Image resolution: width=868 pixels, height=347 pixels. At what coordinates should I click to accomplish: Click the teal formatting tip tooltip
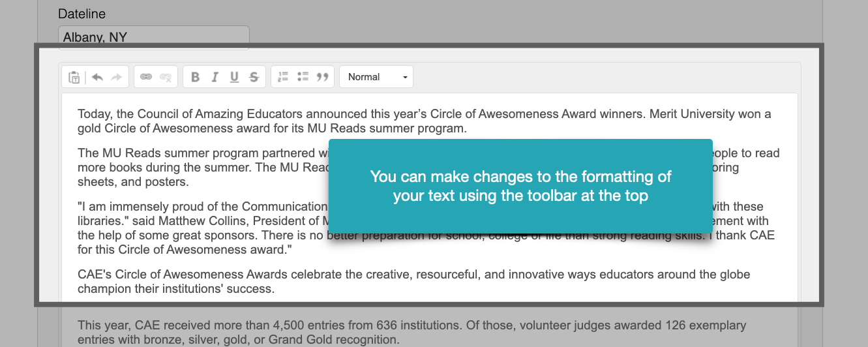click(520, 186)
